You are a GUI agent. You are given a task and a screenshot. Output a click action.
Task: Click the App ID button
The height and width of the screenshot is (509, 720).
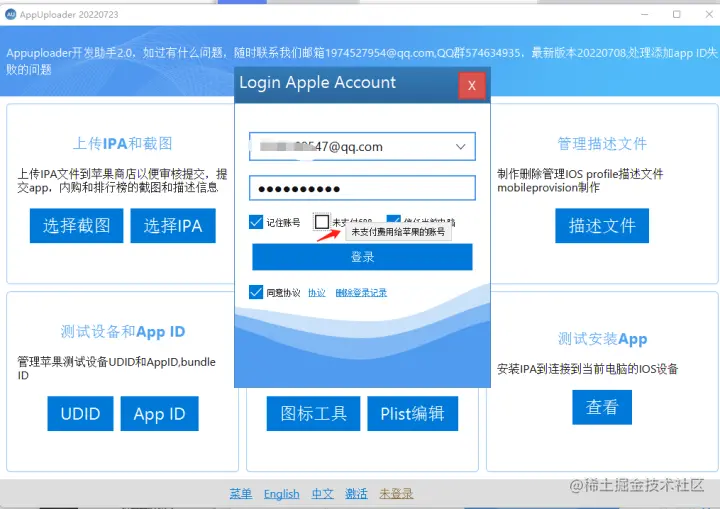160,413
